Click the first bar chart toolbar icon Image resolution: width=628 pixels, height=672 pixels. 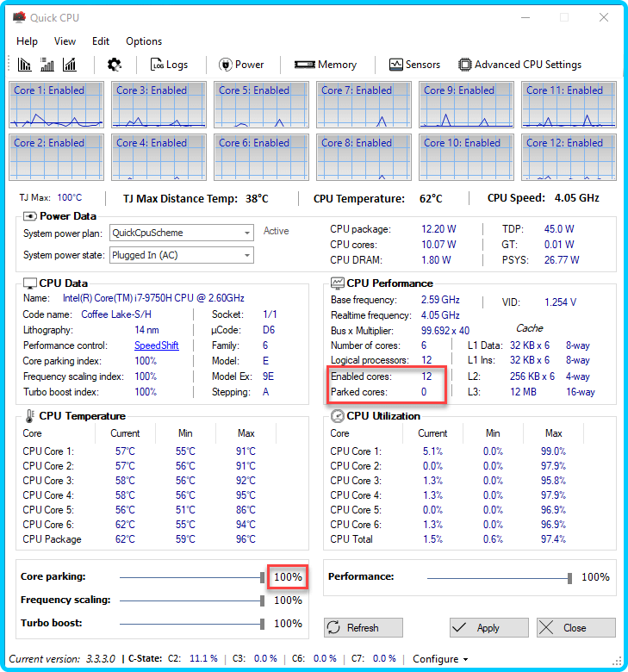click(x=24, y=65)
